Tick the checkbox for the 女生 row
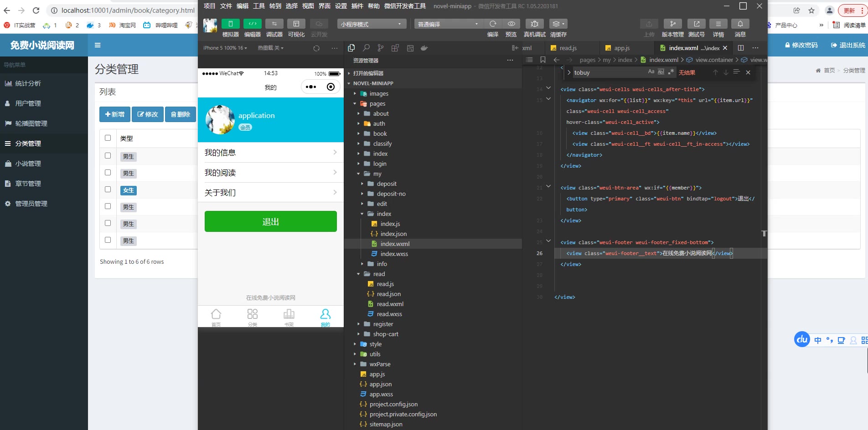 pos(108,189)
